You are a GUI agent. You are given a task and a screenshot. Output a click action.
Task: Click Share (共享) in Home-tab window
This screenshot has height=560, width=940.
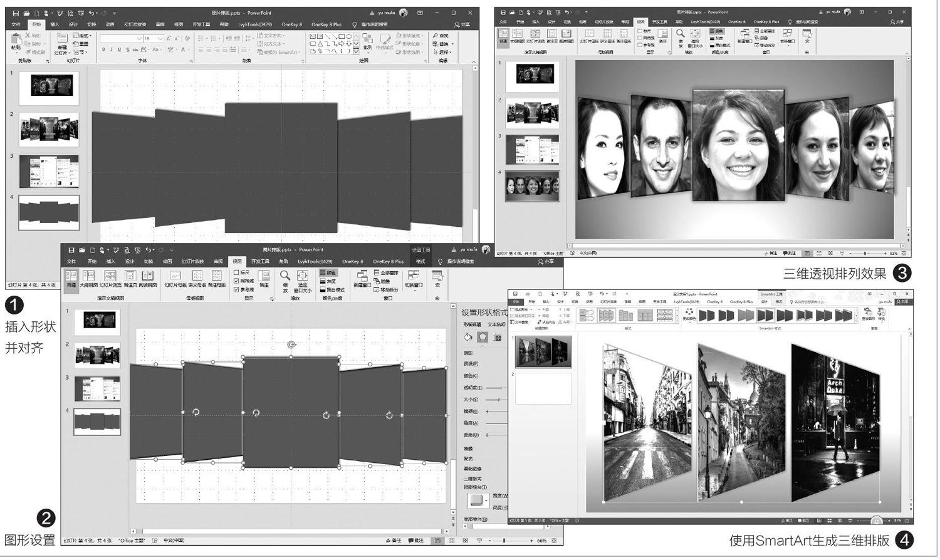[463, 24]
